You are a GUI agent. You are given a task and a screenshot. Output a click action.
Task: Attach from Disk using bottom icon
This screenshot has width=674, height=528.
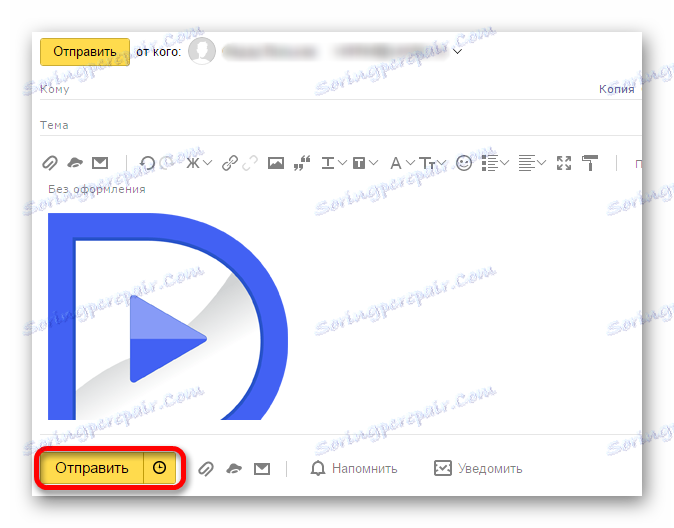[234, 469]
